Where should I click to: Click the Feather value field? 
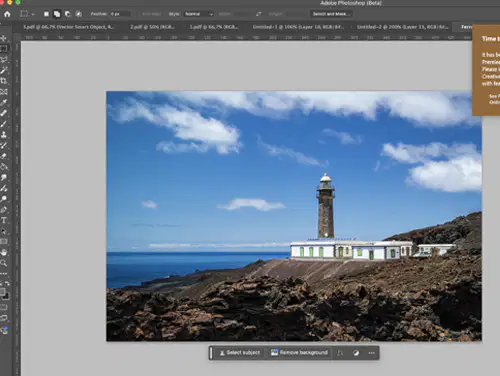click(120, 14)
